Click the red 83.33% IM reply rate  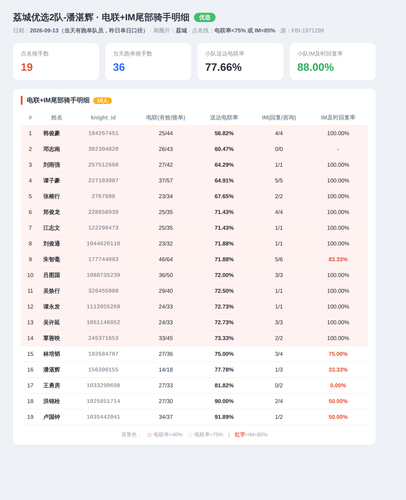click(x=338, y=259)
